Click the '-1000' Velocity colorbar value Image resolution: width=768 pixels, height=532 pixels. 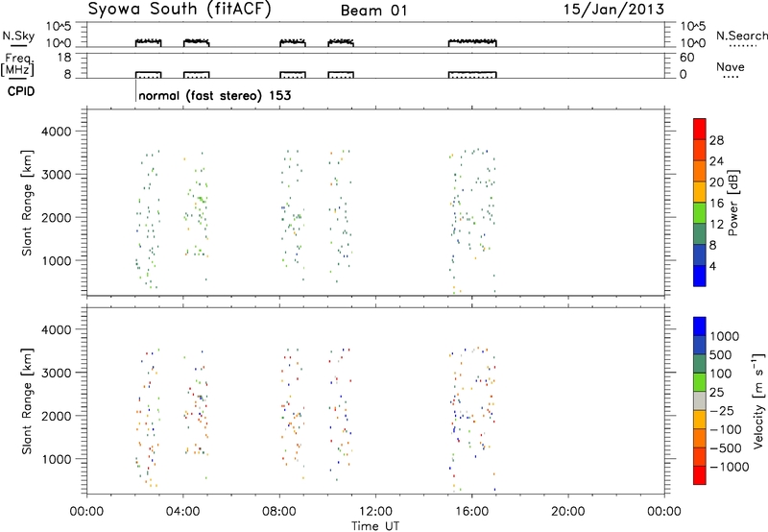coord(729,467)
